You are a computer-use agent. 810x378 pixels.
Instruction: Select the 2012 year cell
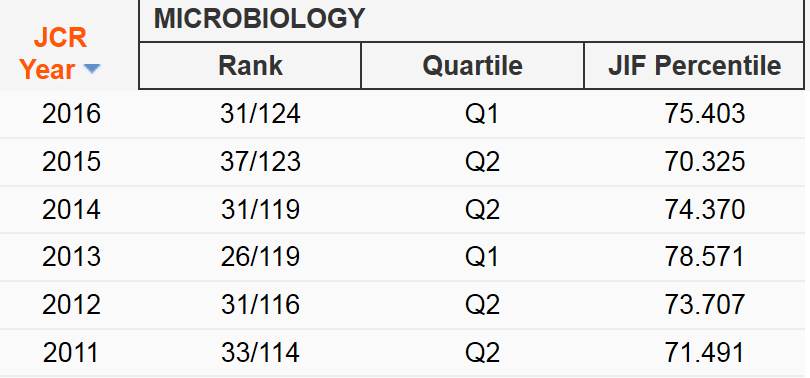(71, 305)
